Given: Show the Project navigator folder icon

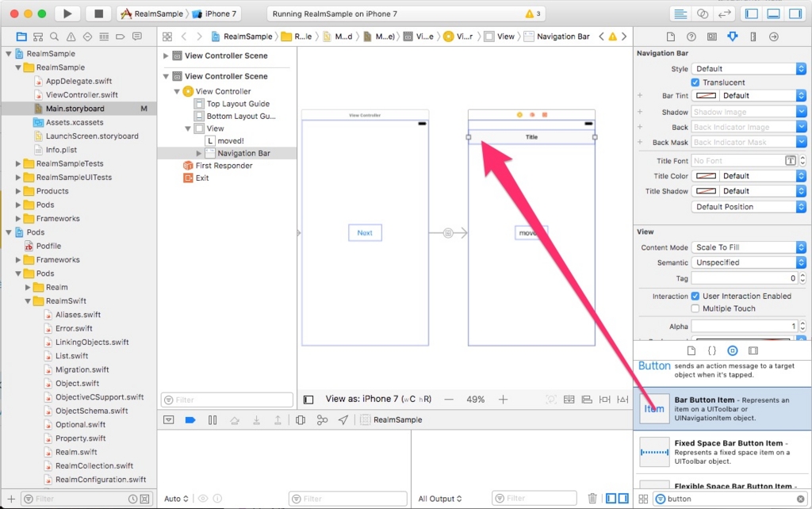Looking at the screenshot, I should click(x=21, y=36).
